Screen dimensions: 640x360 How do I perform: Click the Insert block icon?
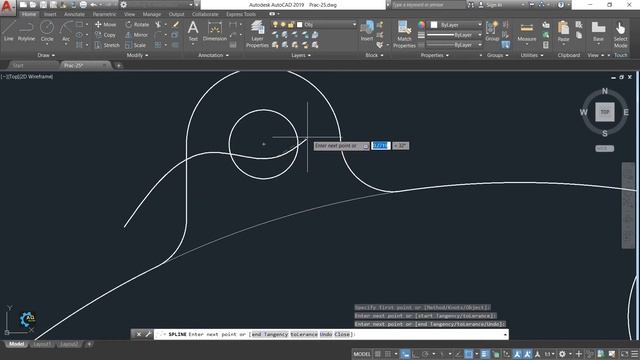click(x=367, y=30)
